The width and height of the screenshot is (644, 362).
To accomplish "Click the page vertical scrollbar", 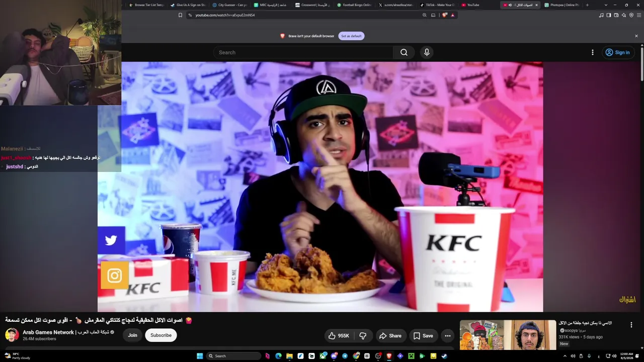I will coord(641,63).
